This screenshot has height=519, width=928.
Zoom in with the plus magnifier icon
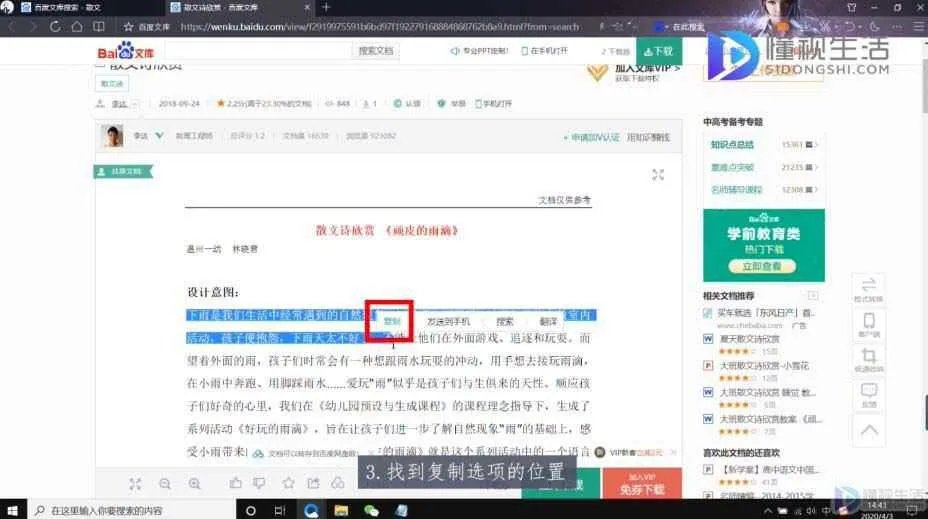coord(195,484)
